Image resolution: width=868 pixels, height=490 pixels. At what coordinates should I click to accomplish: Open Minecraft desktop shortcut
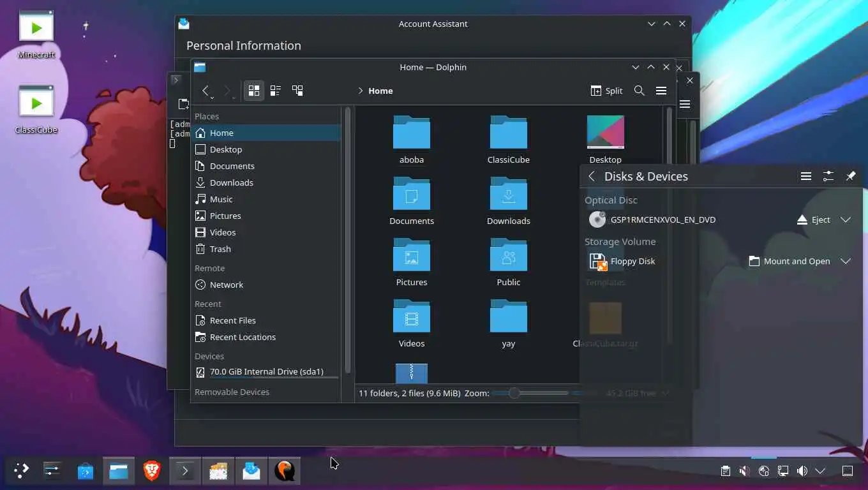[x=36, y=35]
